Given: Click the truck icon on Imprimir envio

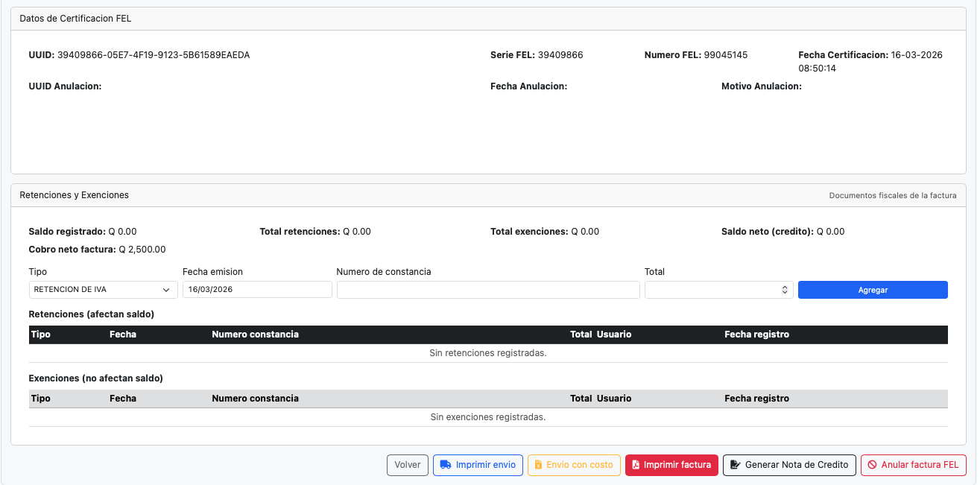Looking at the screenshot, I should pyautogui.click(x=447, y=464).
